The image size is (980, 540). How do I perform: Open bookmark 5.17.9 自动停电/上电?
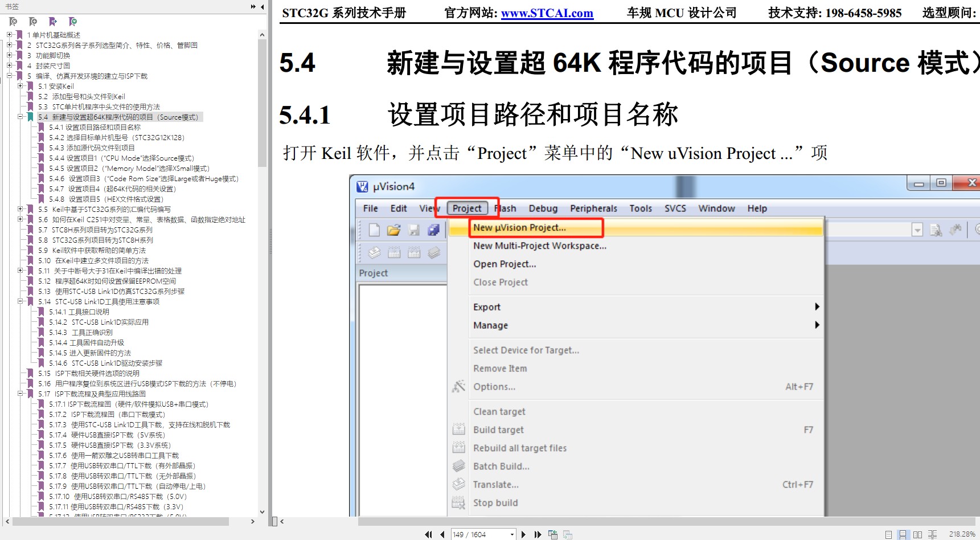(x=127, y=486)
